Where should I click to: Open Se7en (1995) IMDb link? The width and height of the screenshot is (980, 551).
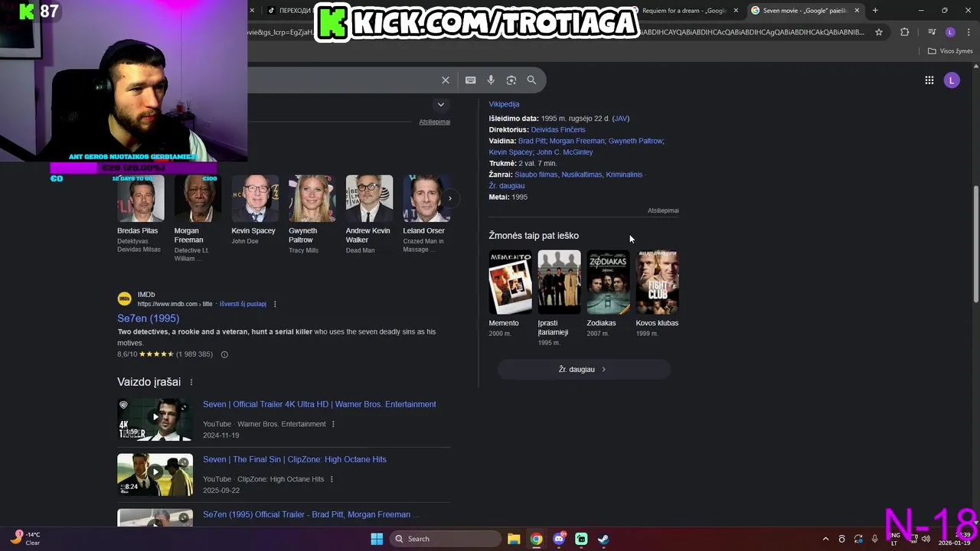click(148, 318)
